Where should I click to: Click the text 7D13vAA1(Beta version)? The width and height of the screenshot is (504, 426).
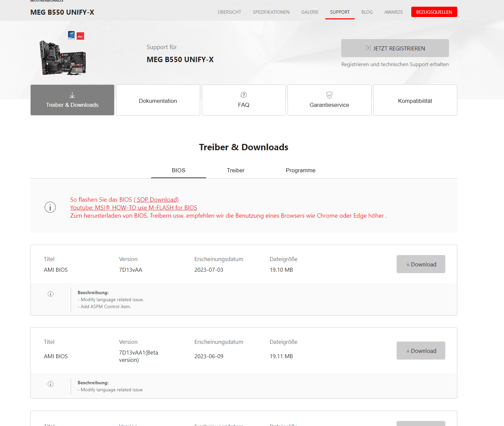138,356
